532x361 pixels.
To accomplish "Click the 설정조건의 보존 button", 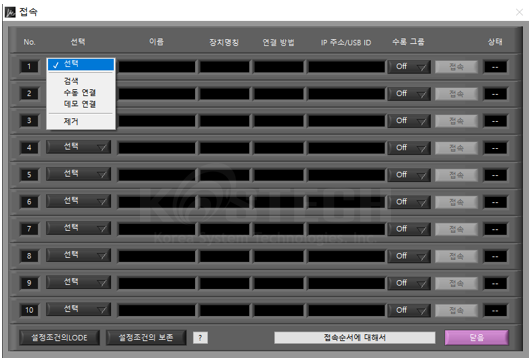I will (146, 338).
